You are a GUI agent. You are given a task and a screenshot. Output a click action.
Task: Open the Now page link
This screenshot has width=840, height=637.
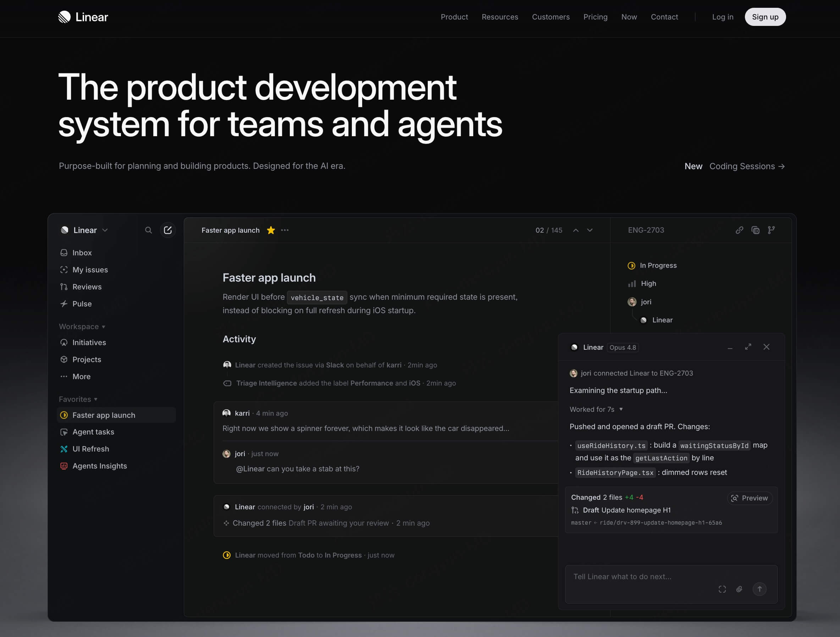[629, 17]
